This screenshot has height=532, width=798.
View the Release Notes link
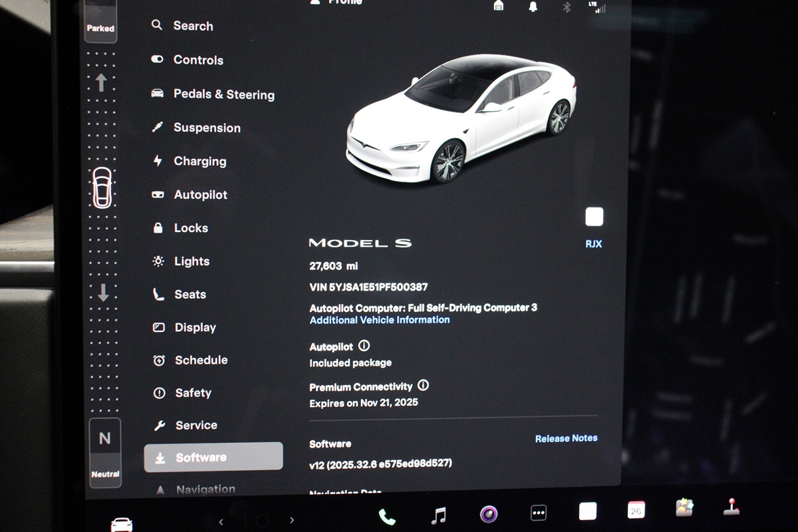tap(566, 438)
